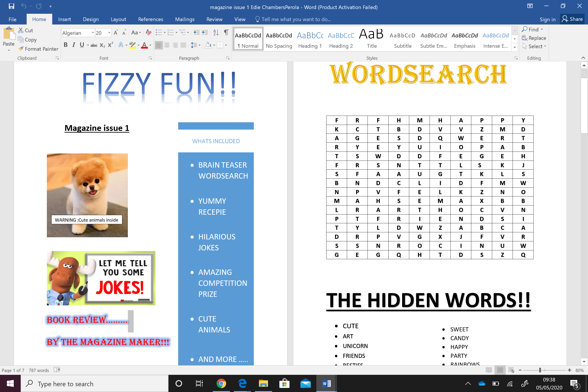The image size is (588, 392).
Task: Switch to the Layout tab
Action: pos(118,19)
